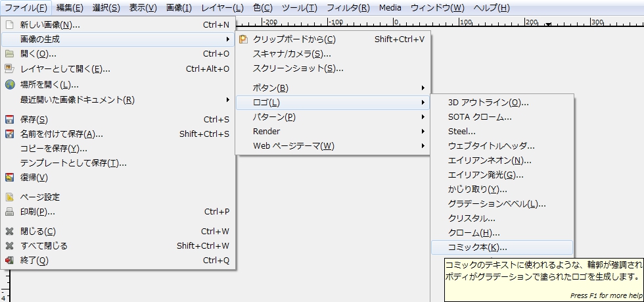Select クローム(H) logo script

(502, 234)
